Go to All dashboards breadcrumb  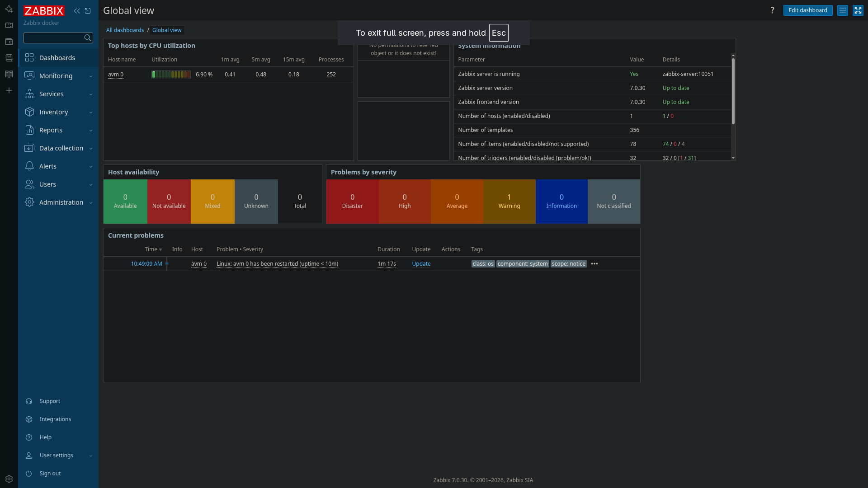tap(125, 30)
